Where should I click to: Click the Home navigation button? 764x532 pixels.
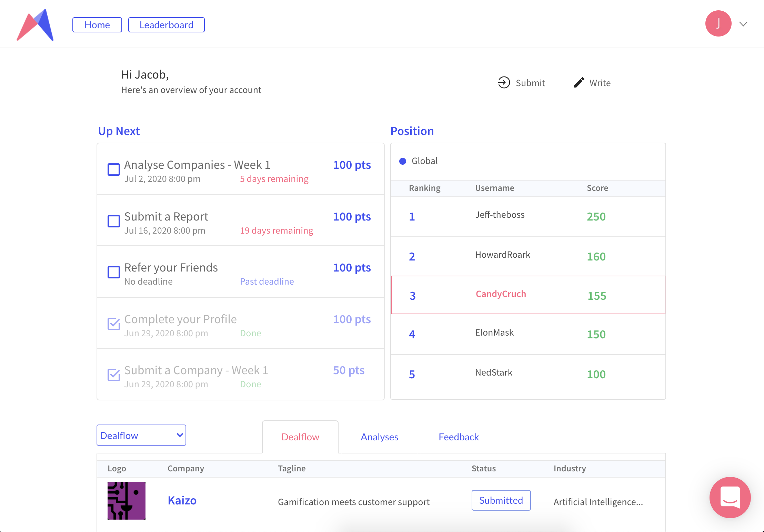(x=97, y=25)
